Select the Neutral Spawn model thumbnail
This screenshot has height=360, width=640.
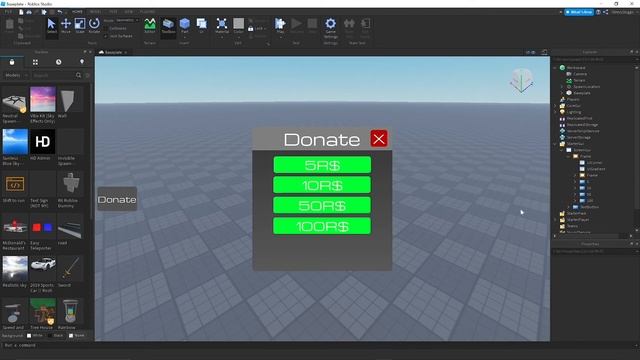pyautogui.click(x=14, y=99)
